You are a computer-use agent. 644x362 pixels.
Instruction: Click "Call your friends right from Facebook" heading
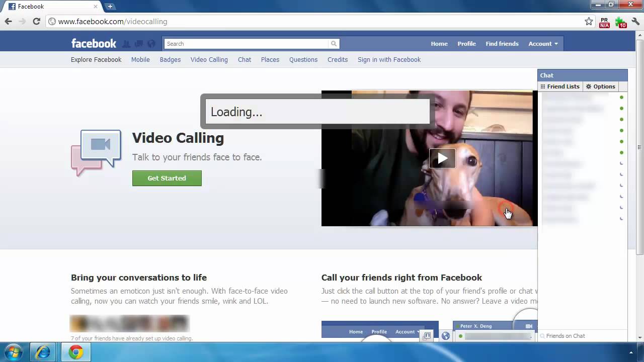pyautogui.click(x=401, y=278)
